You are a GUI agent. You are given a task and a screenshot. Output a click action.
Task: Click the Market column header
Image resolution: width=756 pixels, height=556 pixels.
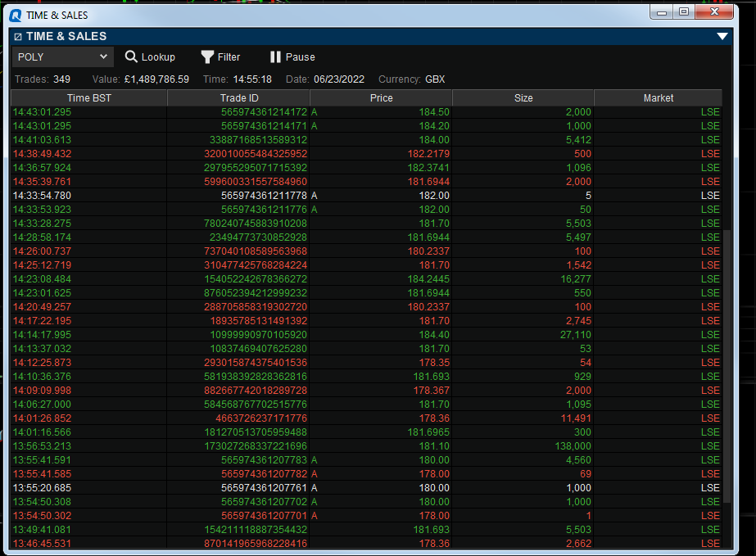click(x=659, y=98)
